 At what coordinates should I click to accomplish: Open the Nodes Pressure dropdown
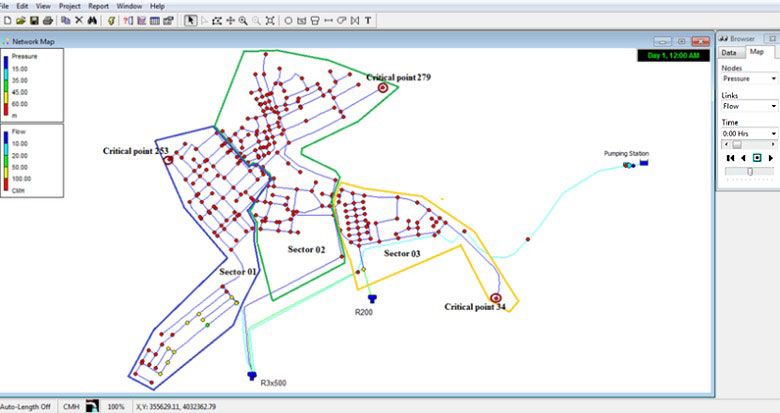tap(749, 79)
